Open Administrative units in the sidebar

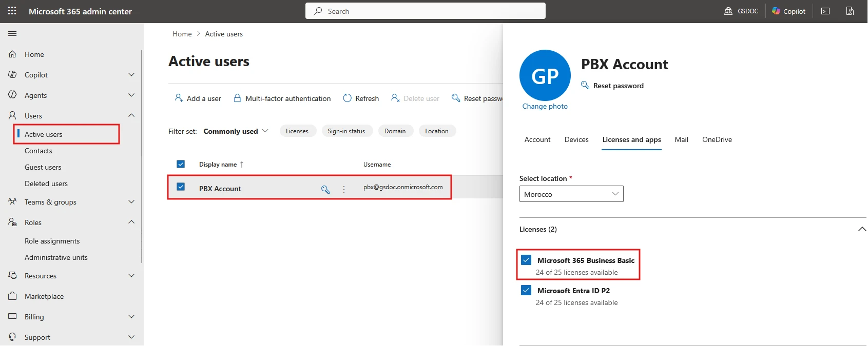tap(56, 257)
